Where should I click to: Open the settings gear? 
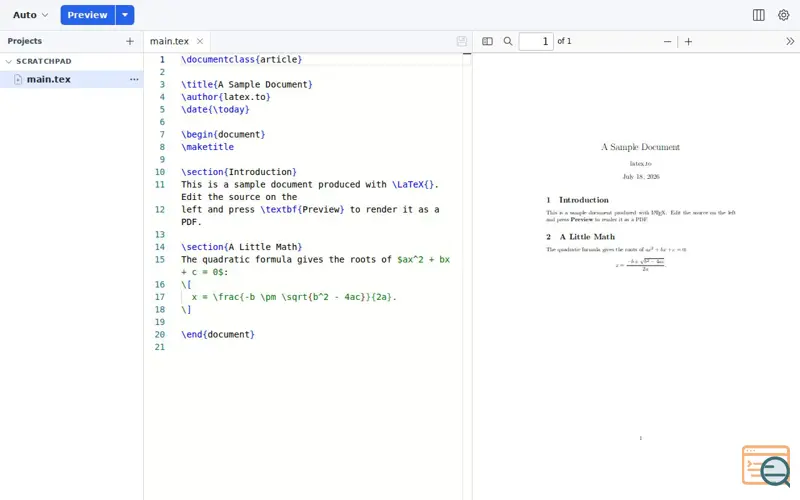(783, 15)
